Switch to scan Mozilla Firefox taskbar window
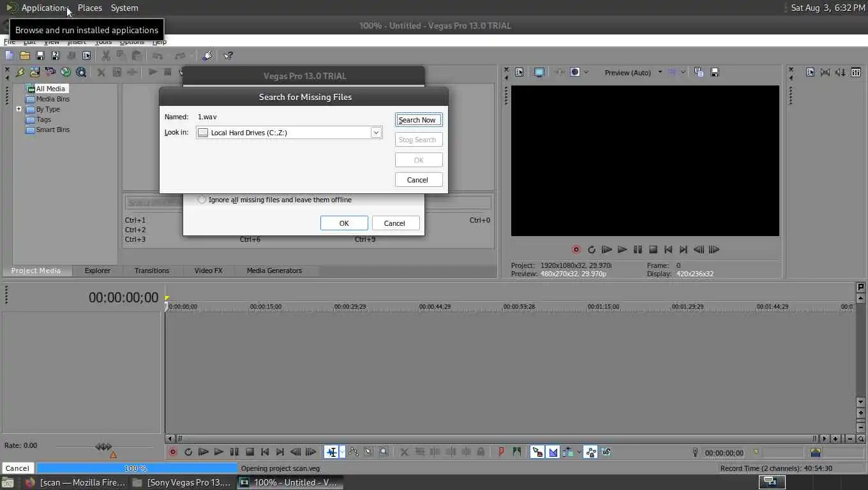868x490 pixels. click(x=75, y=482)
